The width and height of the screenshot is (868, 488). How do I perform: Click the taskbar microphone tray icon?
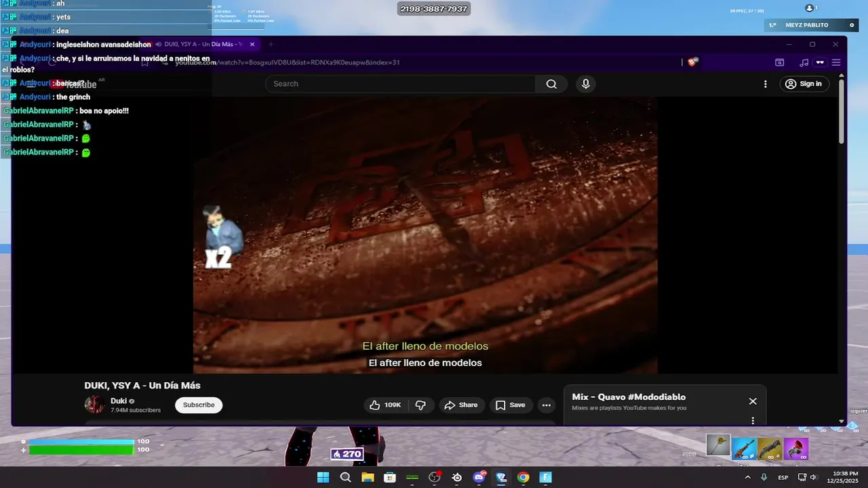point(764,477)
